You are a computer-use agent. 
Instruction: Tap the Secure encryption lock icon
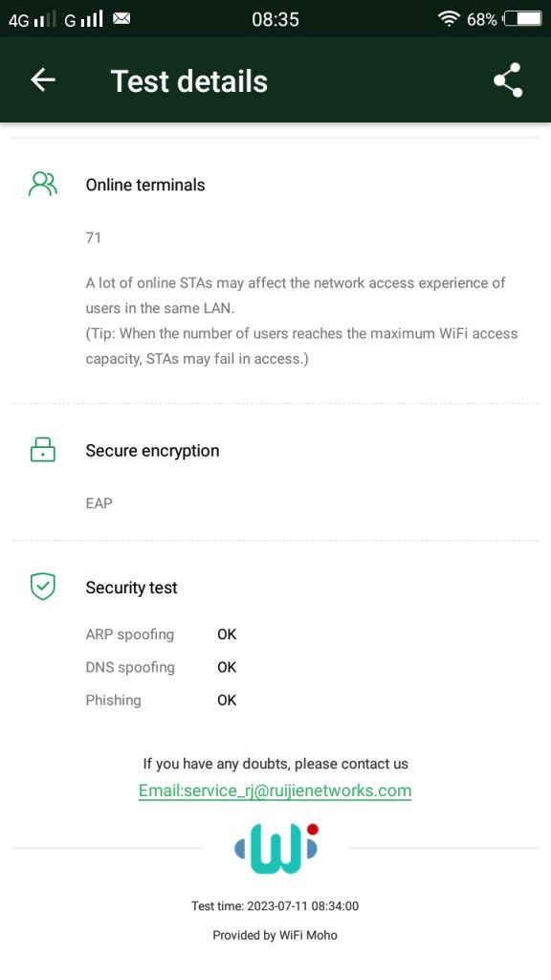42,450
